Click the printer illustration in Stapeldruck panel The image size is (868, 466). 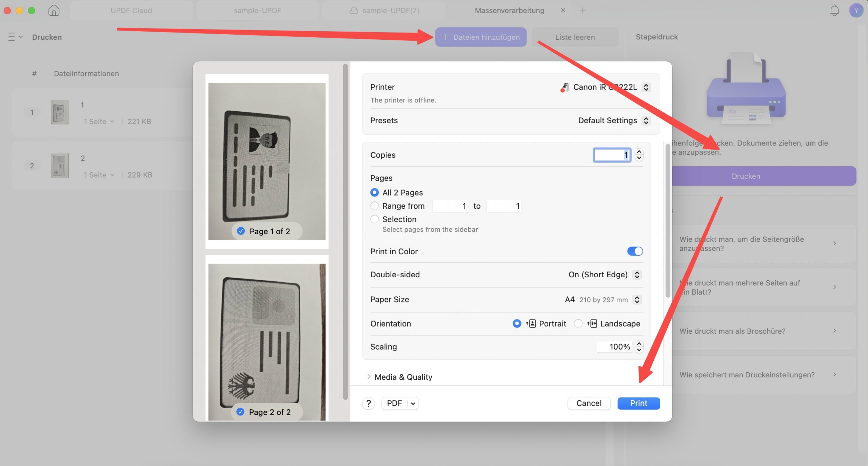[746, 89]
